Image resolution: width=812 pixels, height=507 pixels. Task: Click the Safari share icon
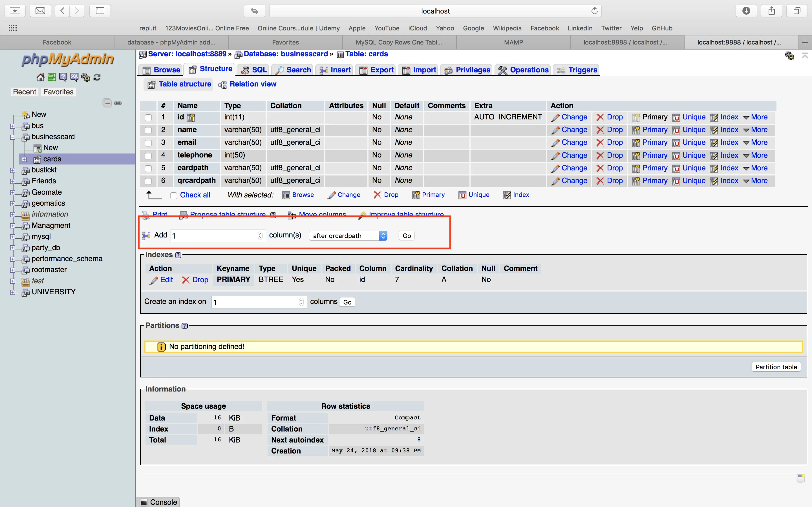771,11
